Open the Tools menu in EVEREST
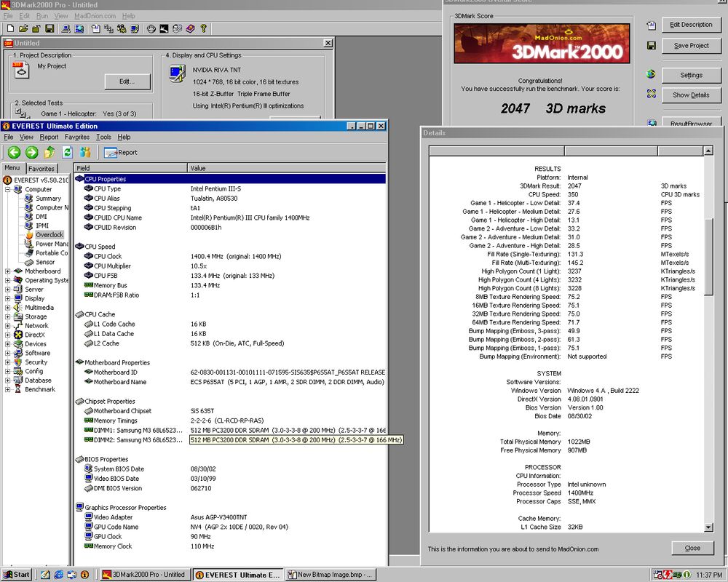Viewport: 728px width, 582px height. pyautogui.click(x=103, y=137)
